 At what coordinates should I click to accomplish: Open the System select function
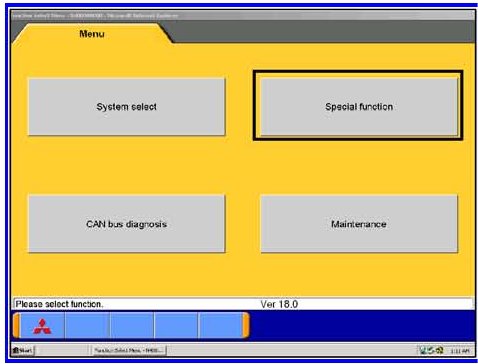pos(127,107)
